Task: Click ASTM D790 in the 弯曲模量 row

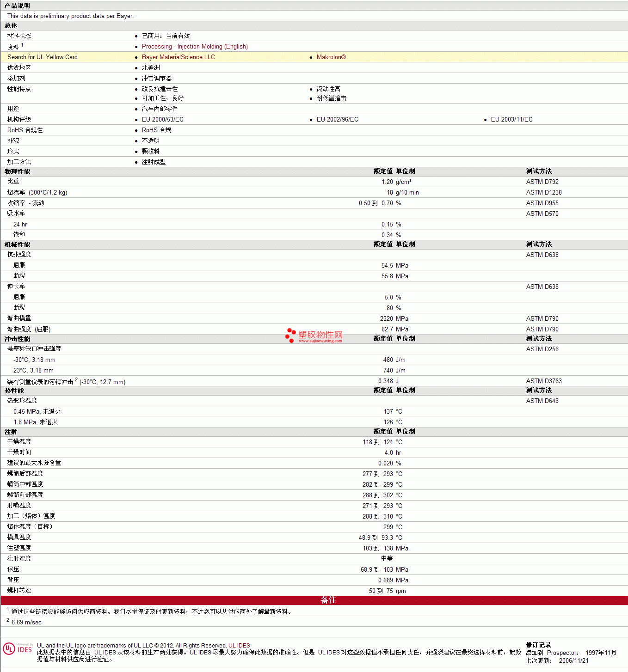Action: [x=542, y=319]
